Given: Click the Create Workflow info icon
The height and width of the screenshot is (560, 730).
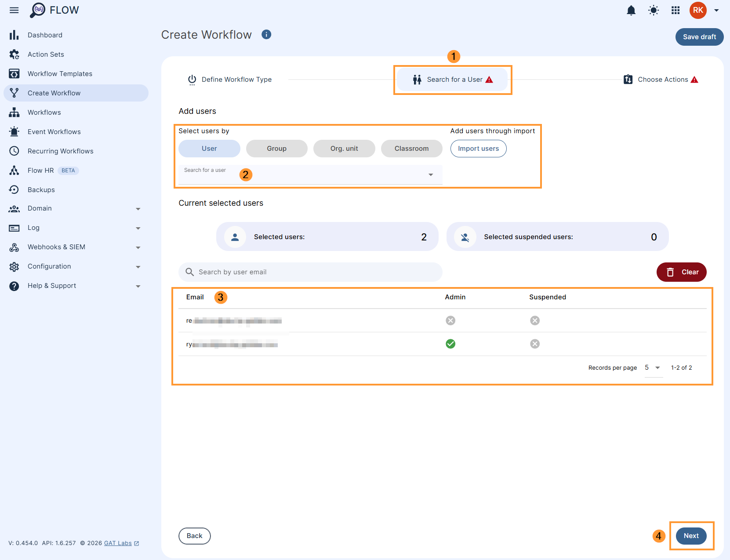Looking at the screenshot, I should click(x=266, y=34).
